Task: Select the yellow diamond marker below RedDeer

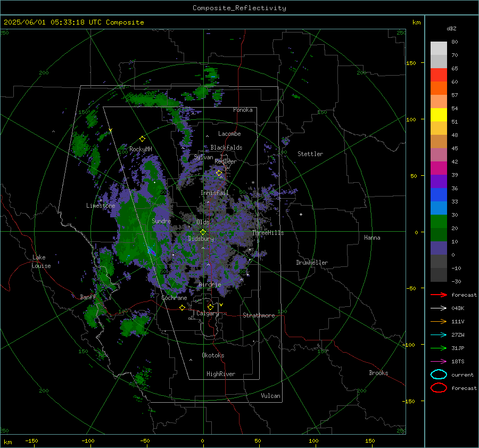Action: [219, 173]
